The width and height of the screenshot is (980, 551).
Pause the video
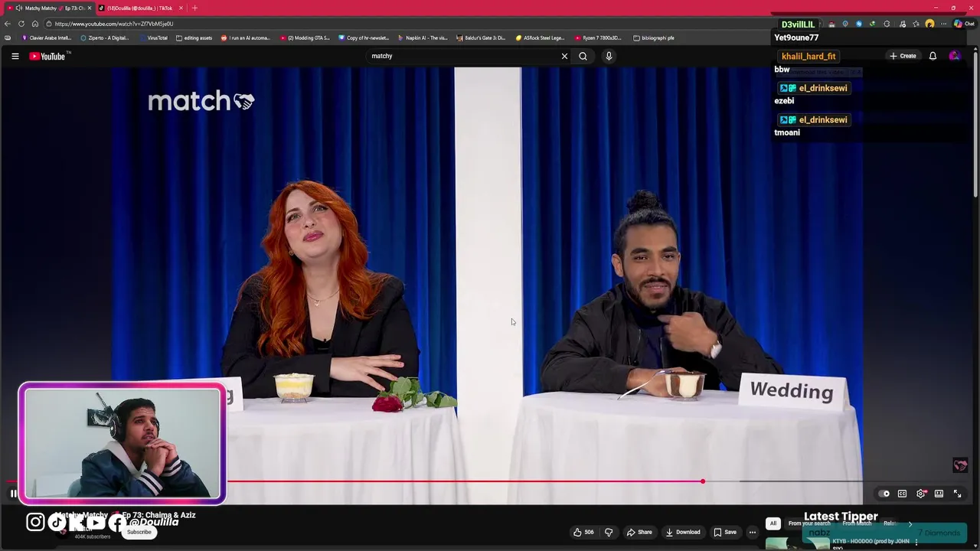(x=14, y=494)
